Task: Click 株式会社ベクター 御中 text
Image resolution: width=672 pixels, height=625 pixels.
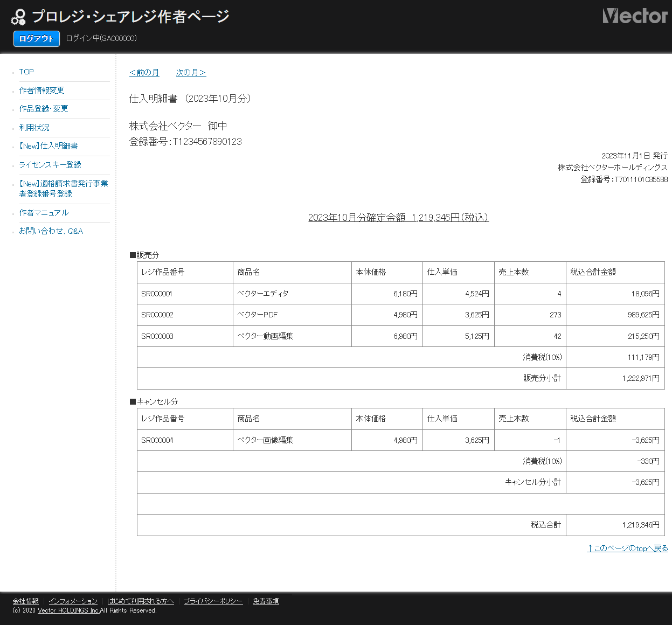Action: [178, 126]
